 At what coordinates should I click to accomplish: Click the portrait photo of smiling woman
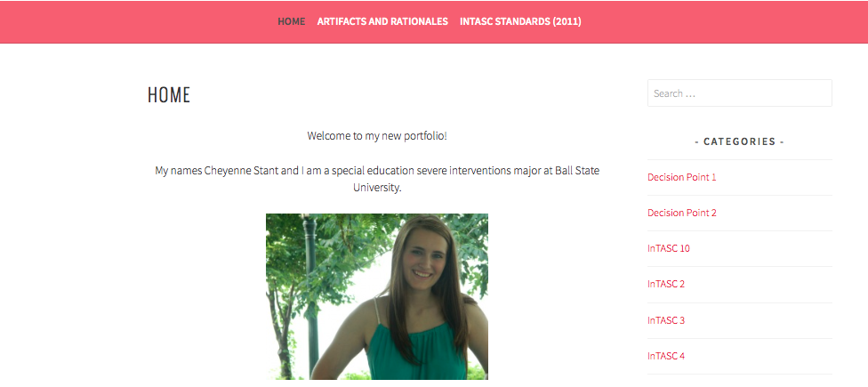click(377, 297)
